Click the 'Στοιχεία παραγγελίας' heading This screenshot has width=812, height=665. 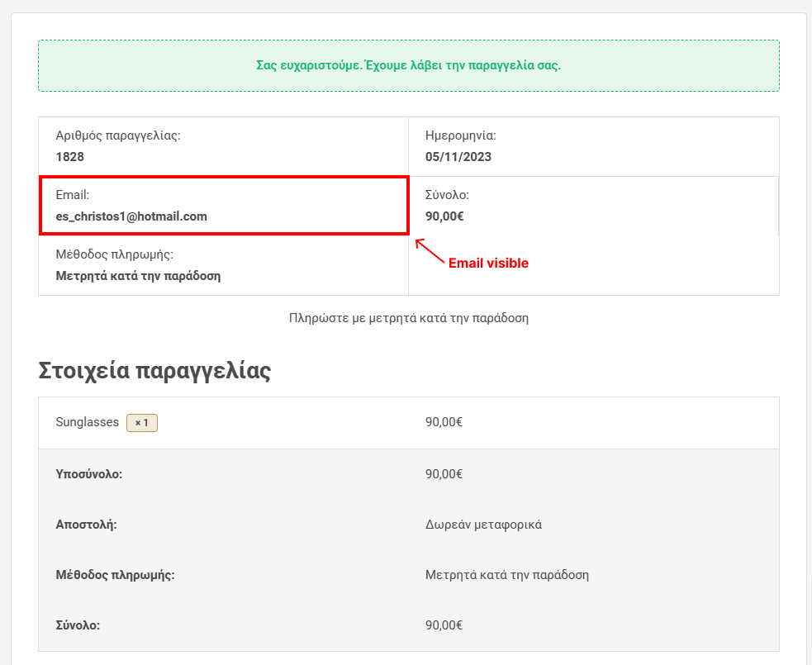[154, 371]
